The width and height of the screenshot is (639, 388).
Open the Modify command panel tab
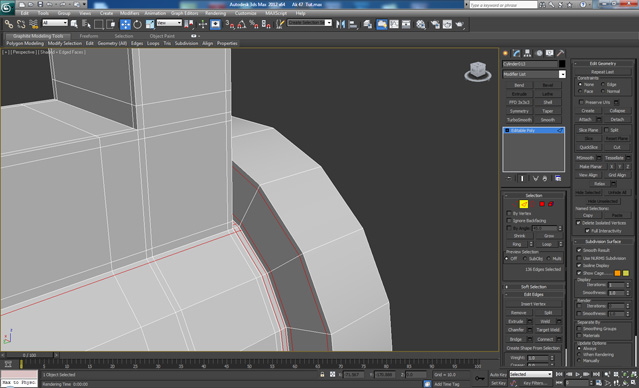point(517,53)
